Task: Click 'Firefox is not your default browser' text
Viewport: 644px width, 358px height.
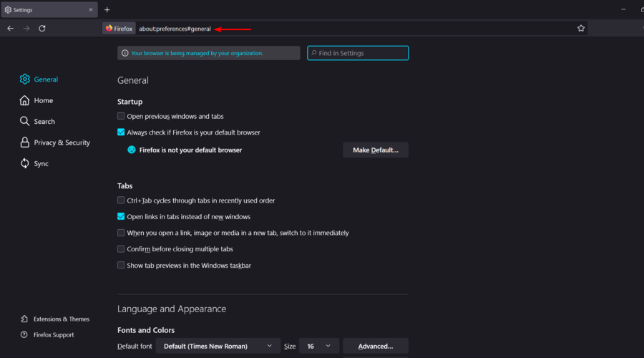Action: (x=190, y=150)
